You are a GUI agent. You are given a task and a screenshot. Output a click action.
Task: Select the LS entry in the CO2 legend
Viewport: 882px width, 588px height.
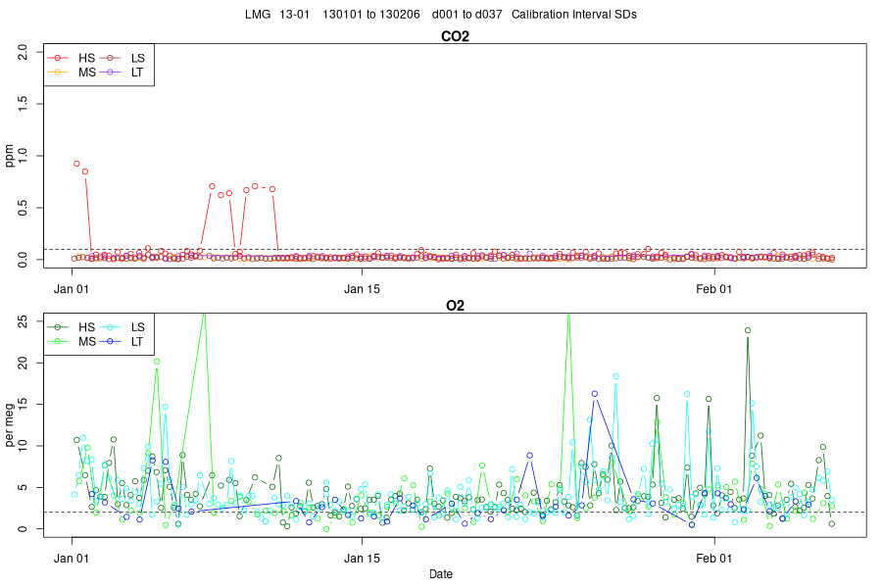[x=122, y=58]
